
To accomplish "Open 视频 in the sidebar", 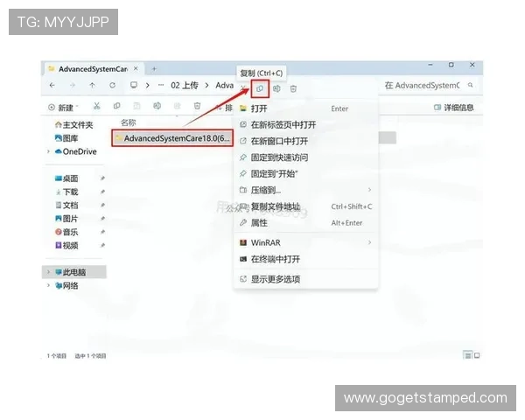I will [x=66, y=246].
